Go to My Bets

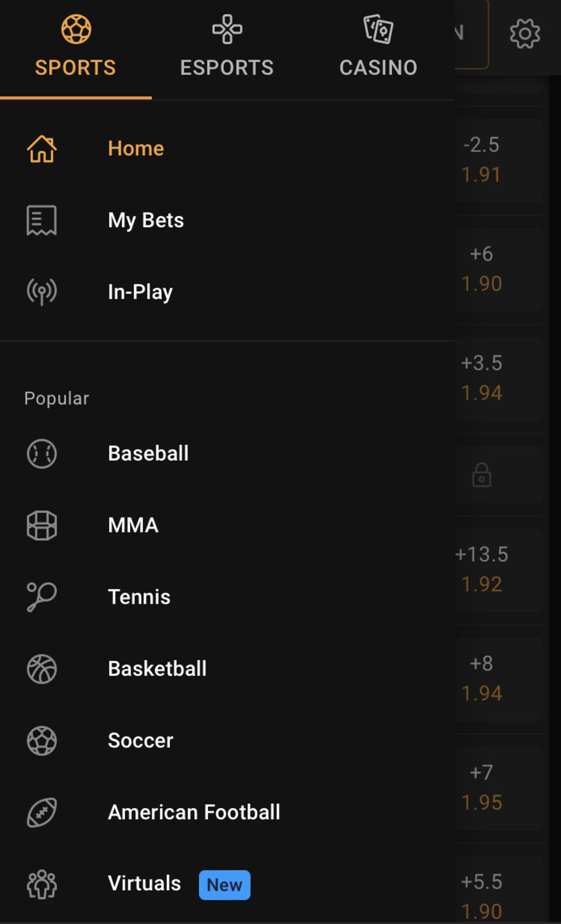[146, 220]
